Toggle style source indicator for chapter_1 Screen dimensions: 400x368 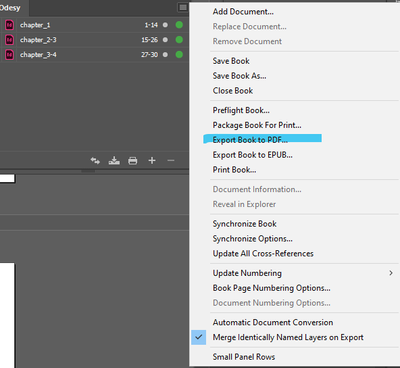(165, 25)
